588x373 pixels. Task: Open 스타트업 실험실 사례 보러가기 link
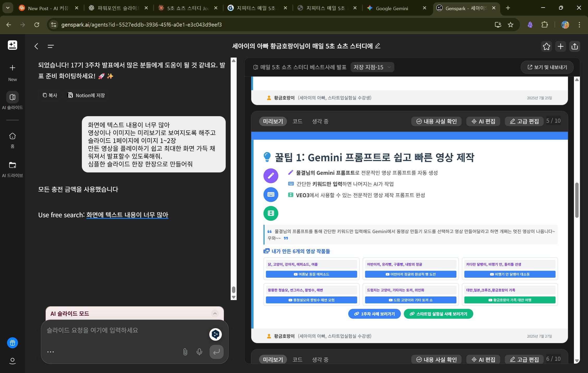coord(438,314)
